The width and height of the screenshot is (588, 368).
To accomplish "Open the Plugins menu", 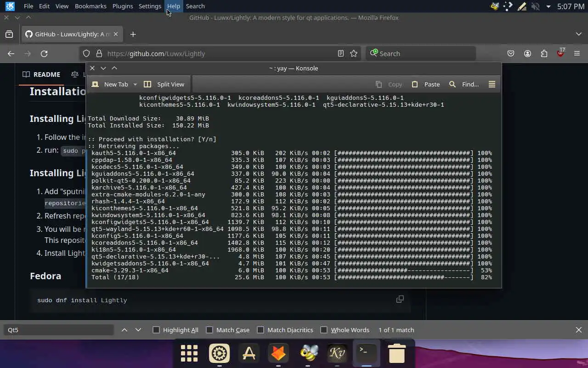I will (x=123, y=6).
